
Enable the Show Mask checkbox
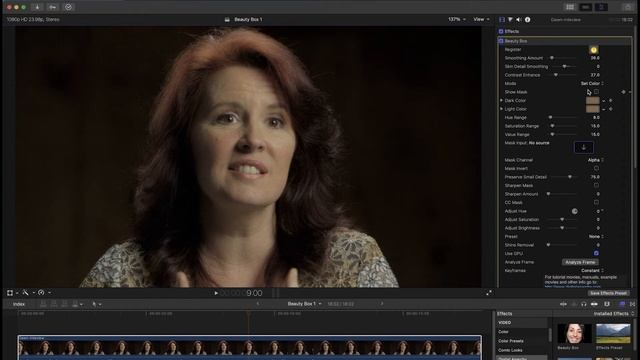tap(596, 92)
